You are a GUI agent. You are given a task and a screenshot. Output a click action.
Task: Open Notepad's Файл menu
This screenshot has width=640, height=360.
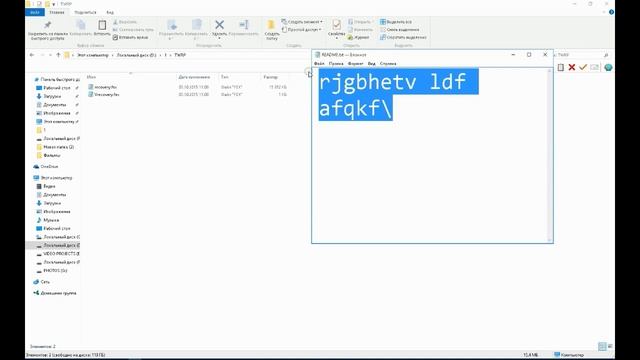[319, 64]
